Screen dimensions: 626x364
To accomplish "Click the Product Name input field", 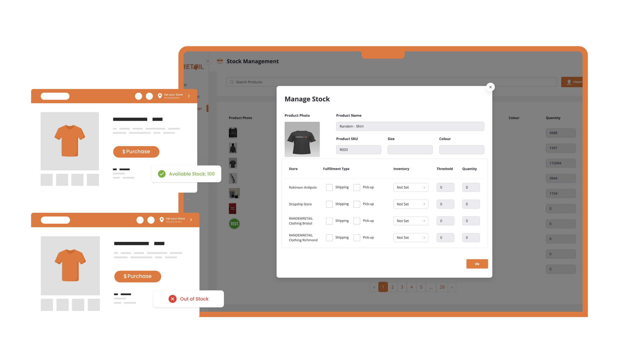I will [x=410, y=126].
